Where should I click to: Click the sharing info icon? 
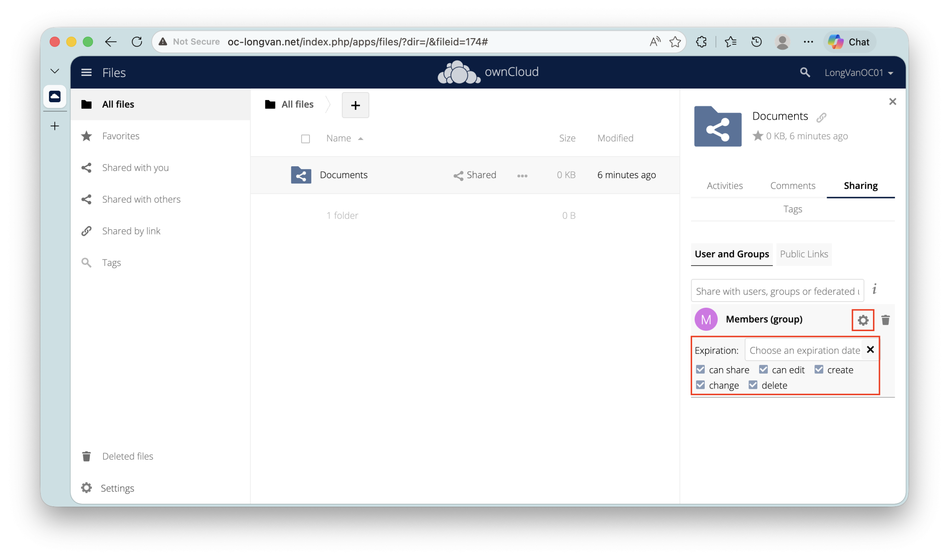pyautogui.click(x=874, y=289)
